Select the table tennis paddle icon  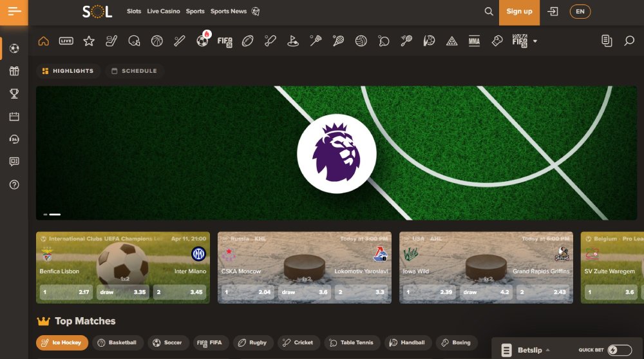(384, 41)
